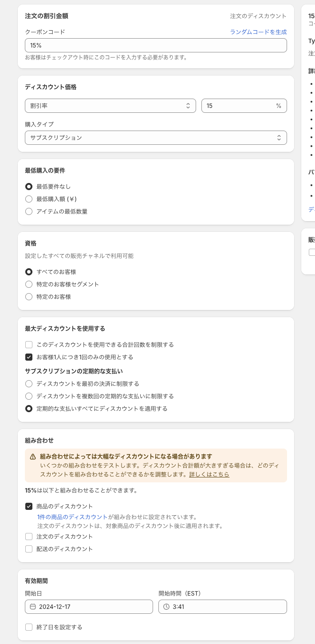
Task: Click the 開始日 date field 2024-12-17
Action: (x=89, y=607)
